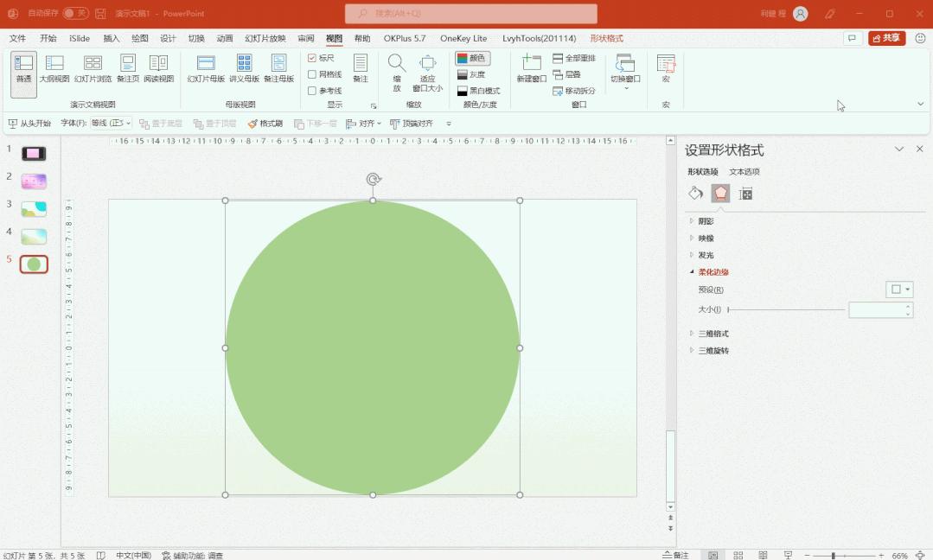Open the Notes Master view

[278, 69]
